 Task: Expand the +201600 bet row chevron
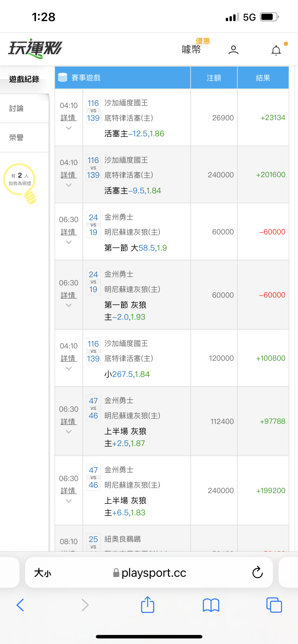coord(69,185)
